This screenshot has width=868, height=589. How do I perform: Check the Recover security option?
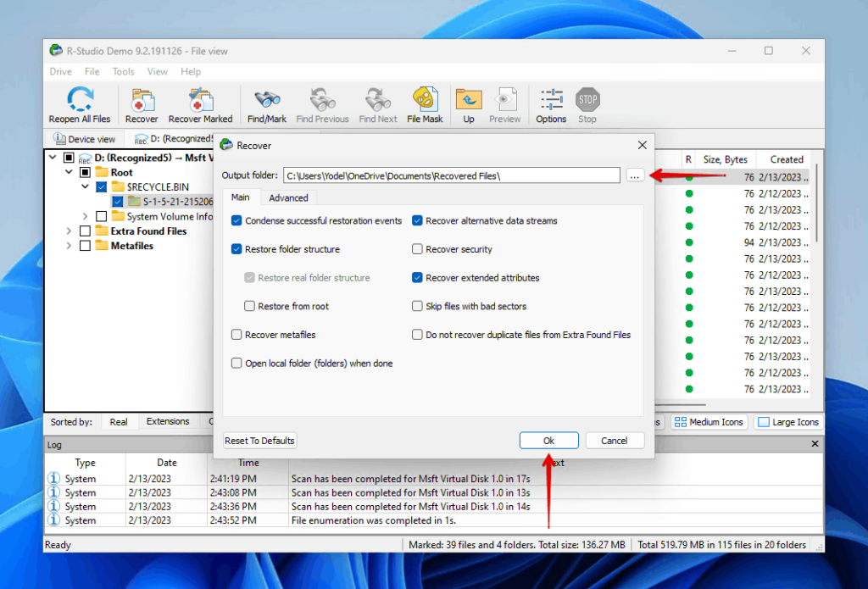click(x=417, y=249)
